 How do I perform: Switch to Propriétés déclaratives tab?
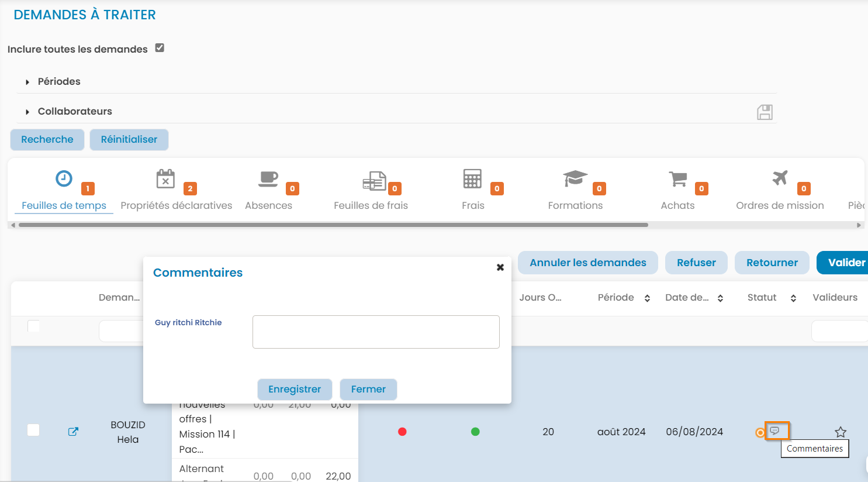tap(176, 205)
